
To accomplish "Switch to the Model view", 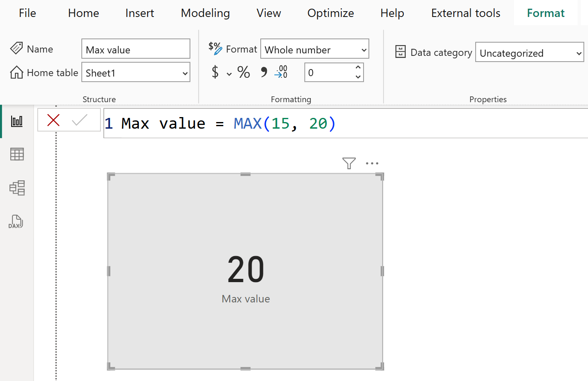I will coord(17,188).
